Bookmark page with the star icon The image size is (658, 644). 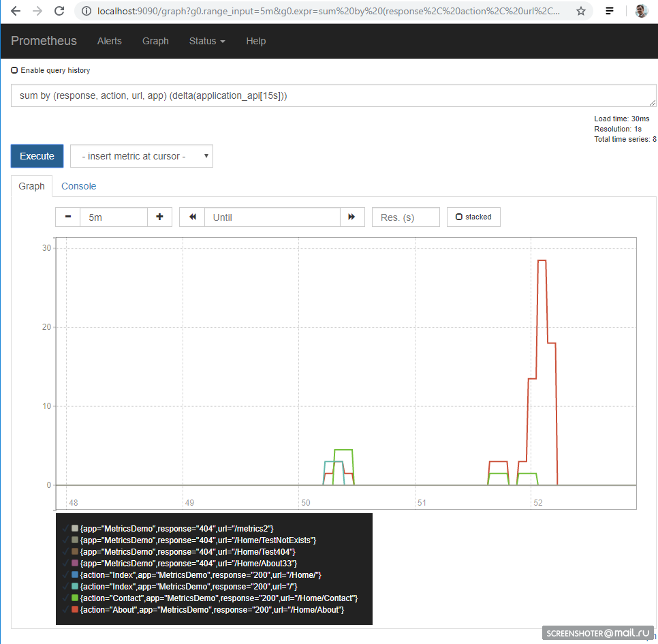click(581, 11)
